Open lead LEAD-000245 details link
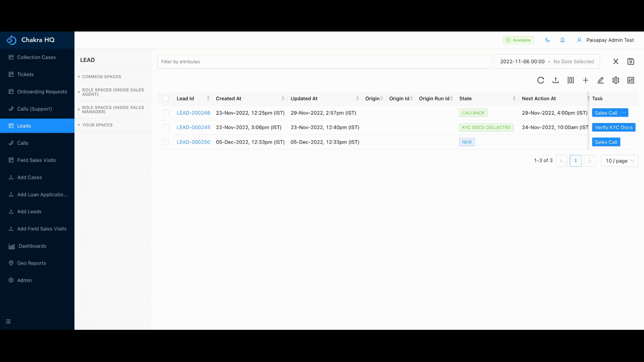The height and width of the screenshot is (362, 644). click(194, 127)
